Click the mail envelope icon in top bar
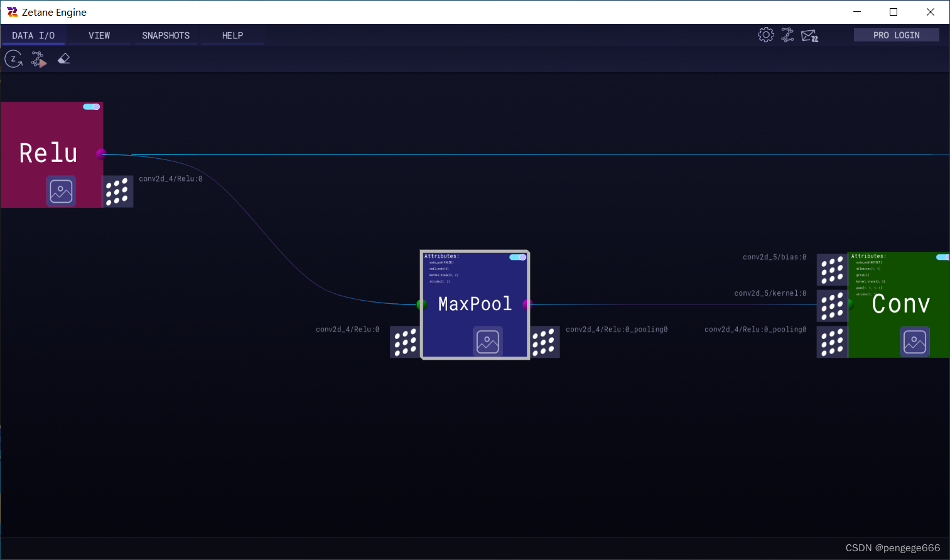This screenshot has height=560, width=950. coord(809,36)
